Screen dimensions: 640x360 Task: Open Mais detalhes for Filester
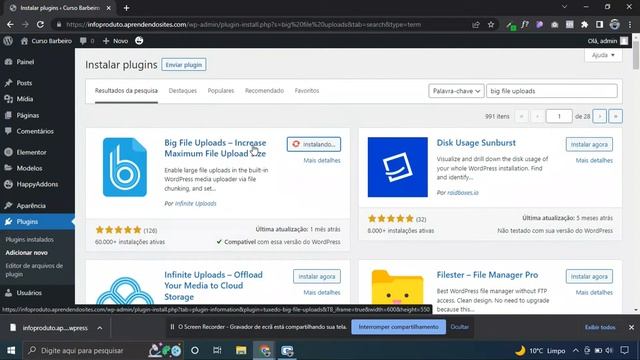pos(594,293)
